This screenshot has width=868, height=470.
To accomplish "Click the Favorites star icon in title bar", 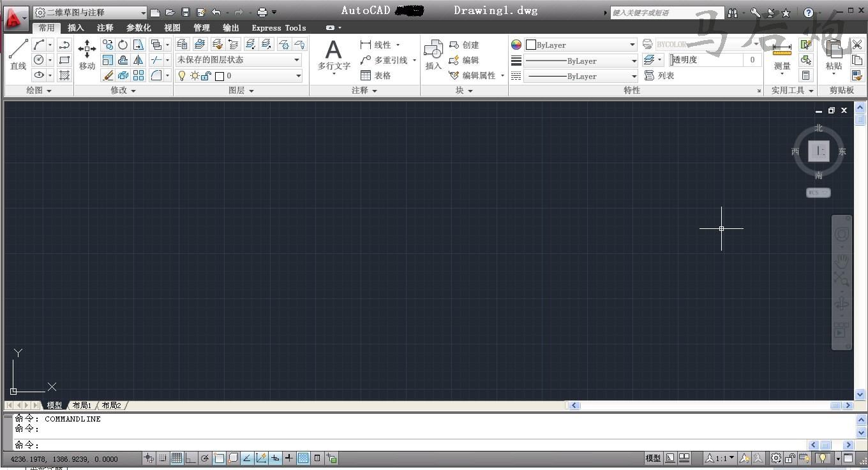I will pyautogui.click(x=786, y=12).
